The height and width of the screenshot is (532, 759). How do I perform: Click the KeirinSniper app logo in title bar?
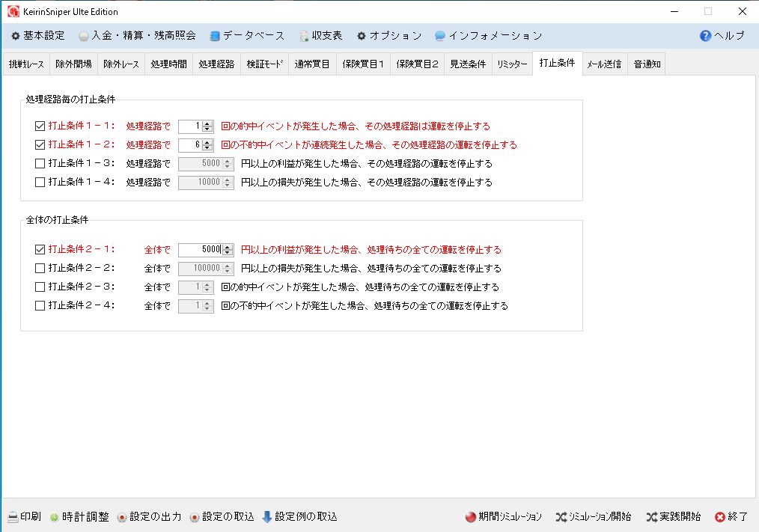click(x=13, y=11)
